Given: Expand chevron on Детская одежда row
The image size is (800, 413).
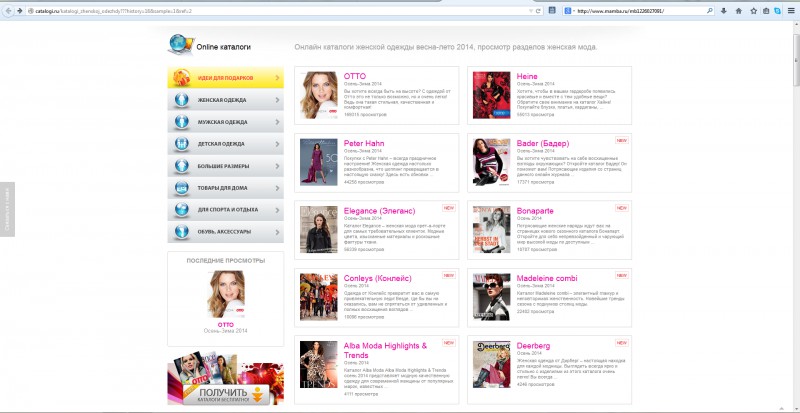Looking at the screenshot, I should (x=277, y=144).
